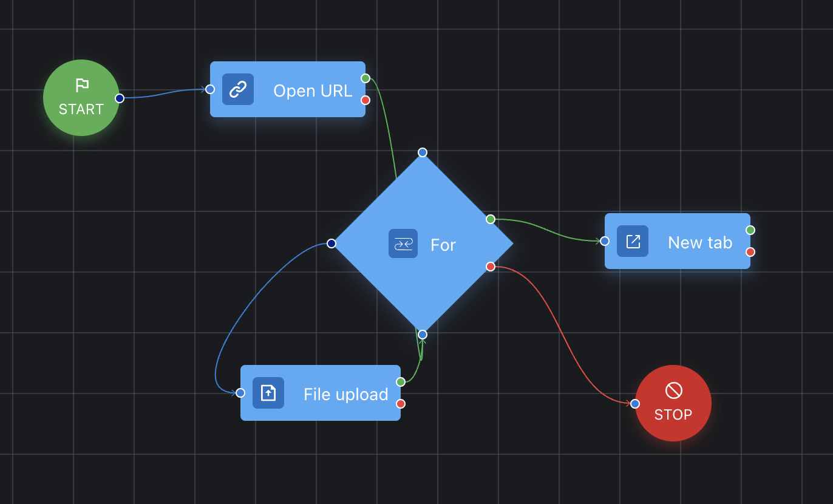This screenshot has width=833, height=504.
Task: Click Open URL's green success port
Action: click(365, 78)
